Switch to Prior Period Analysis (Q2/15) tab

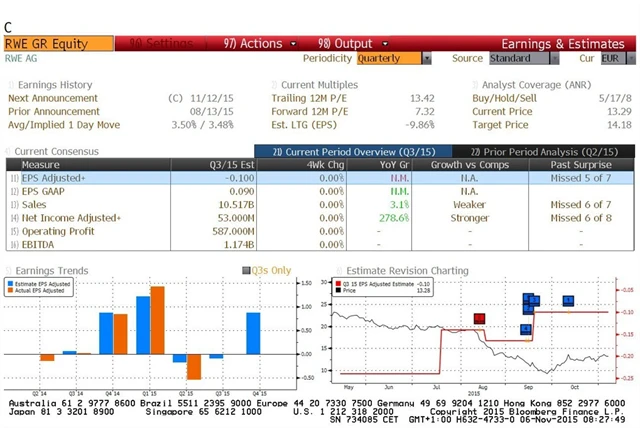552,151
